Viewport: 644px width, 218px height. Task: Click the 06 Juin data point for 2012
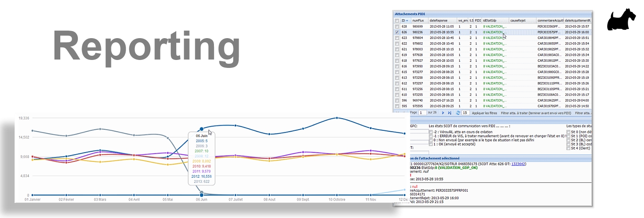[202, 129]
